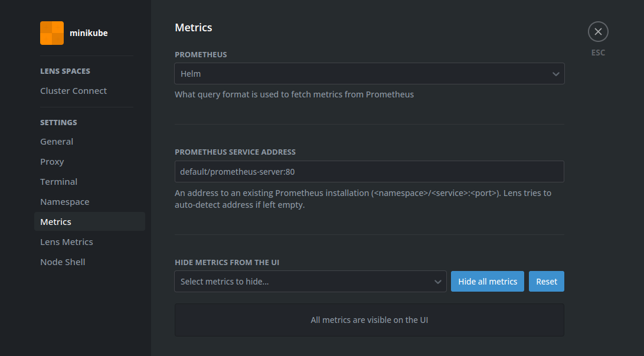The image size is (644, 356).
Task: Open the Prometheus query format dropdown
Action: (x=369, y=73)
